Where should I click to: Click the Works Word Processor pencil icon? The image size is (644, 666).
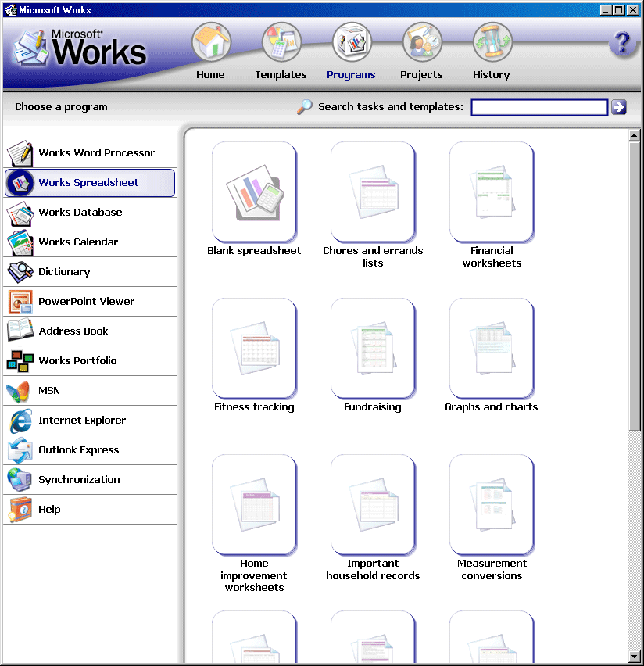point(20,153)
